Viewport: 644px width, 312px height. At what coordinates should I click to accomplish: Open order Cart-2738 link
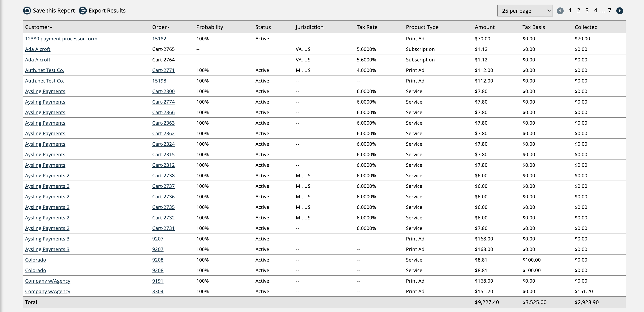tap(163, 176)
